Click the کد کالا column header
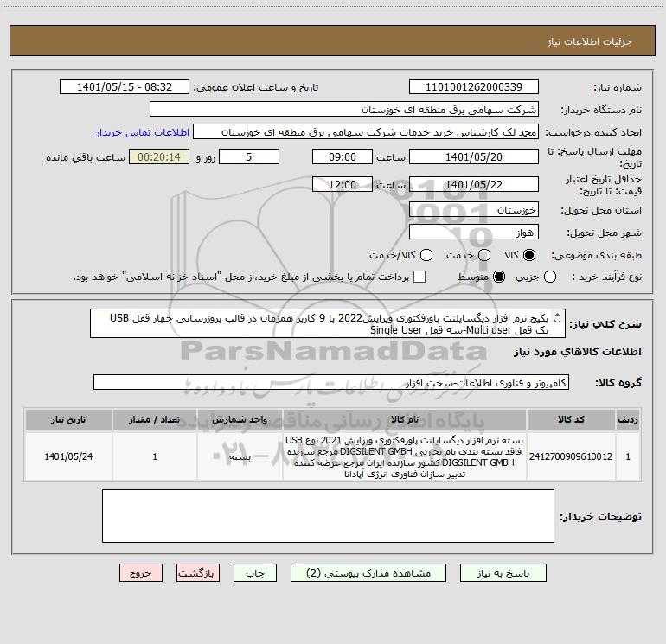This screenshot has width=666, height=644. coord(571,420)
